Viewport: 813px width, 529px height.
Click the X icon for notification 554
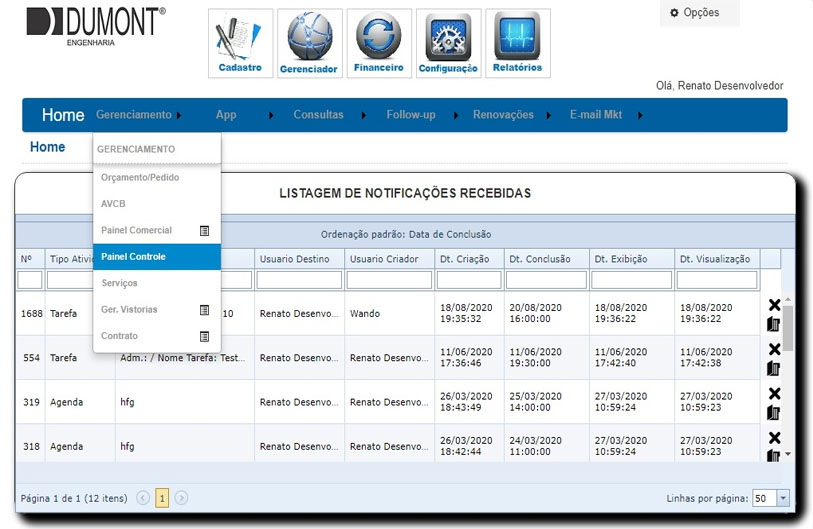click(x=774, y=349)
